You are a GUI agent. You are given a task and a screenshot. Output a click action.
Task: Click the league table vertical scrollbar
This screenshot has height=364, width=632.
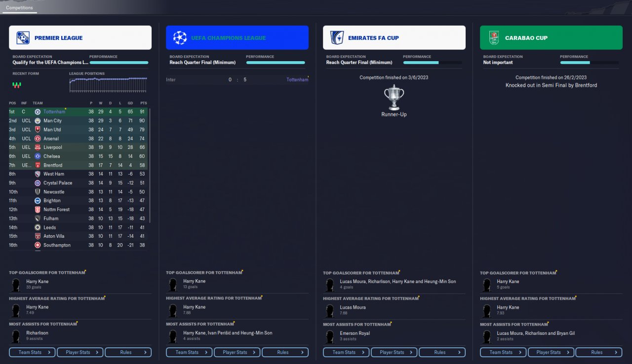pyautogui.click(x=150, y=165)
